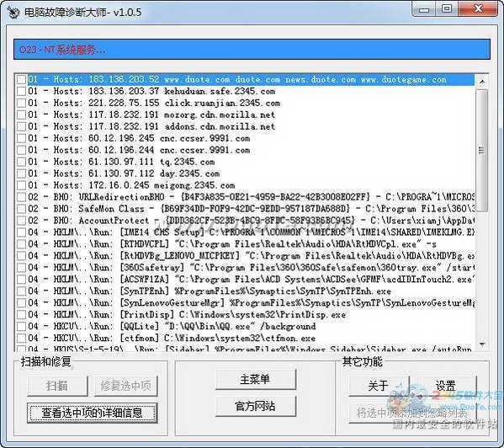Open 主菜单 main menu button
Image resolution: width=504 pixels, height=448 pixels.
255,379
